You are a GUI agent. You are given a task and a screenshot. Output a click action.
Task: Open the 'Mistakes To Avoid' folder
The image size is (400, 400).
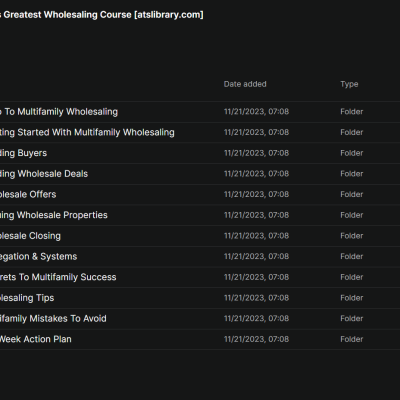(x=53, y=318)
